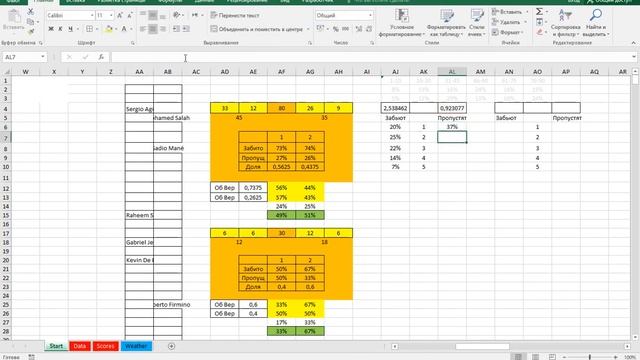
Task: Click the Cut scissors icon
Action: (x=31, y=12)
